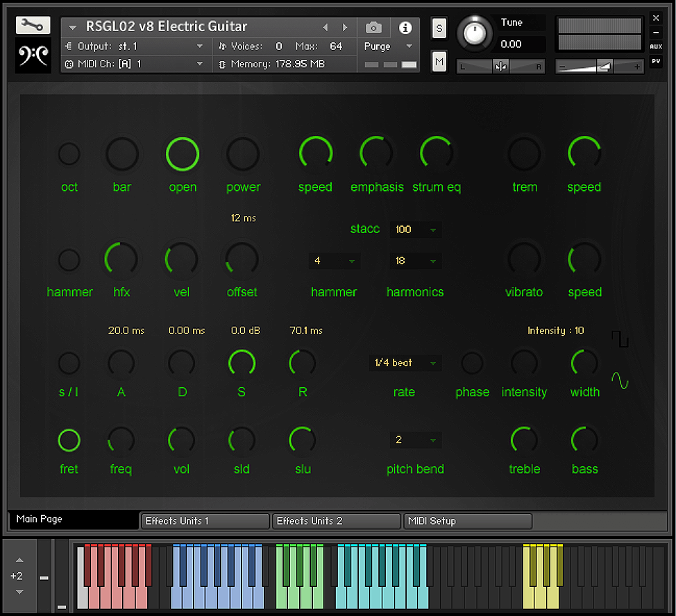Go to the previous instrument preset arrow
The width and height of the screenshot is (676, 616).
click(326, 27)
